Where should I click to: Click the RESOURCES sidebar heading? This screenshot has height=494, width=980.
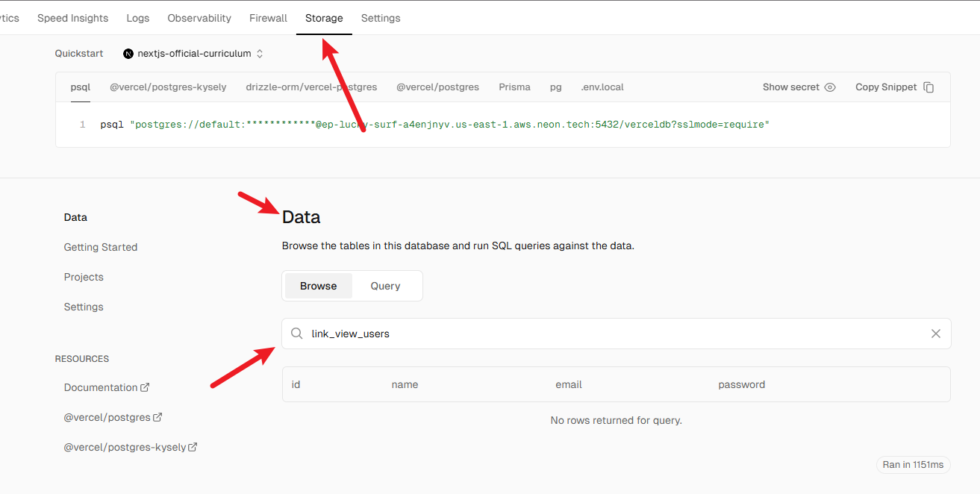82,359
